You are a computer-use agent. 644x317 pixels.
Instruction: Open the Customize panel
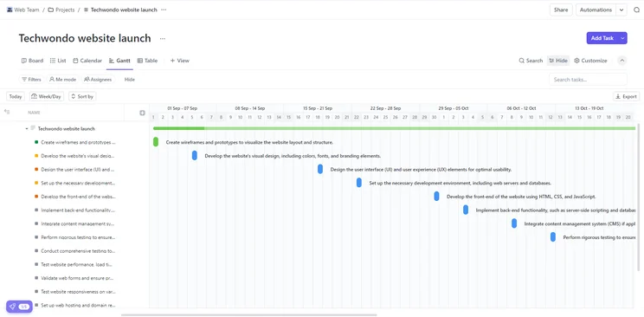590,61
